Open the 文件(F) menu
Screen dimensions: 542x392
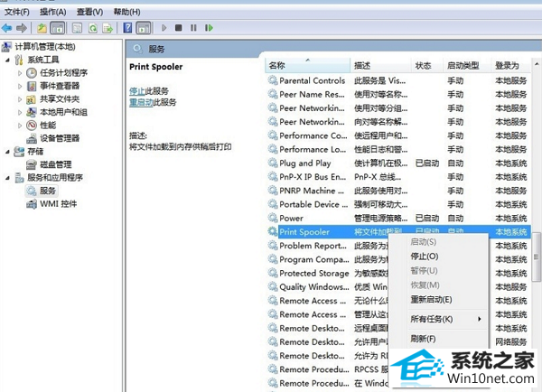click(16, 12)
